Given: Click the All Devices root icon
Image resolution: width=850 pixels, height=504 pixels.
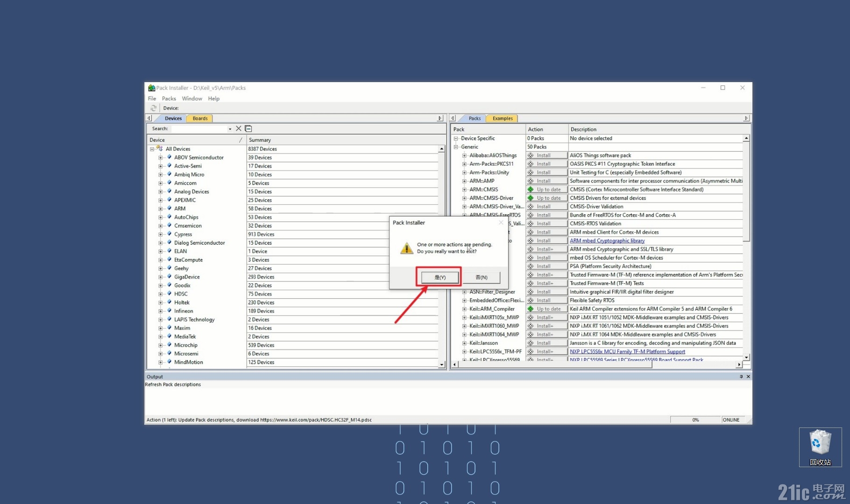Looking at the screenshot, I should 160,149.
